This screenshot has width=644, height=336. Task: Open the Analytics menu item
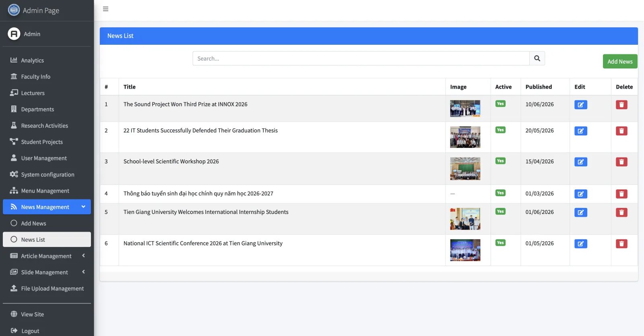[x=47, y=60]
